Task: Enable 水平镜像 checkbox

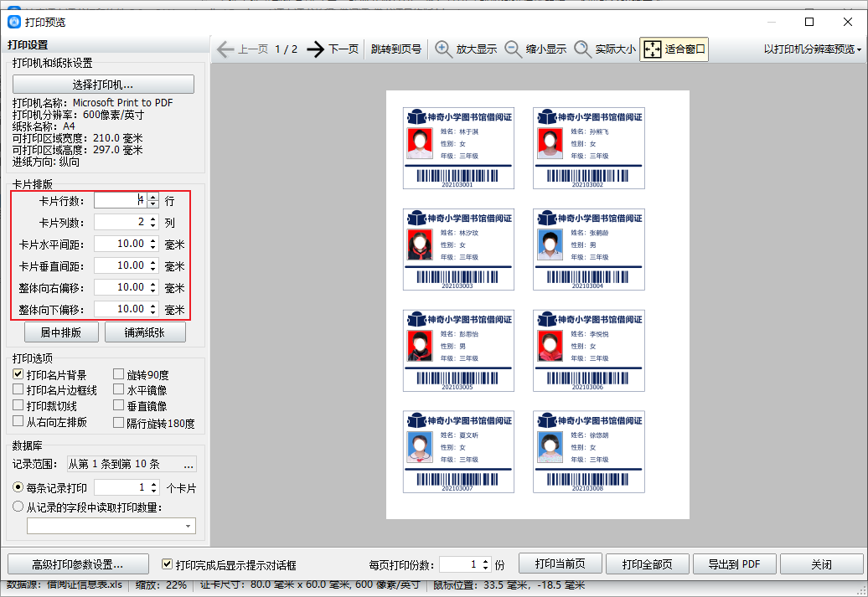Action: [x=118, y=389]
